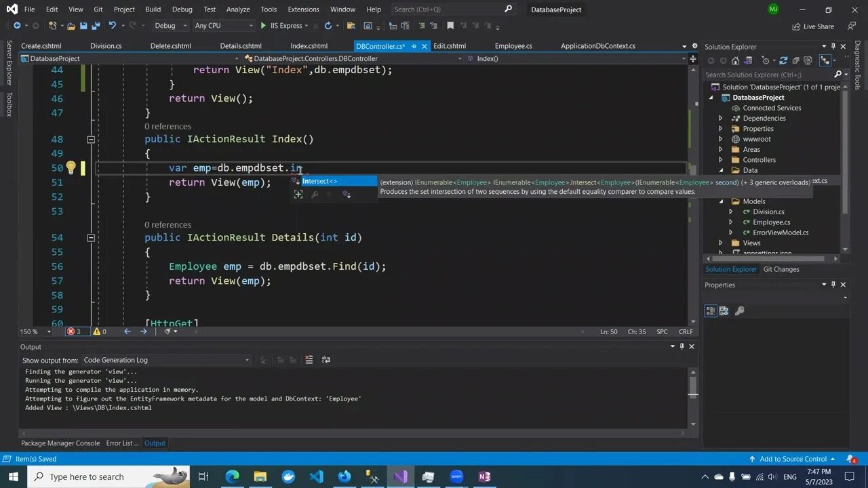Toggle Track Active Item in Solution Explorer toolbar

click(x=825, y=61)
